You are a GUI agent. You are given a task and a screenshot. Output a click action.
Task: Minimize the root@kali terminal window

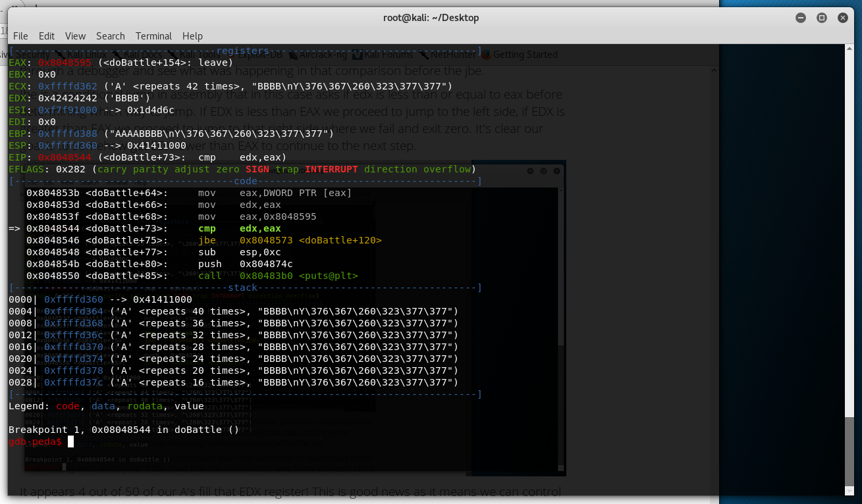[799, 18]
